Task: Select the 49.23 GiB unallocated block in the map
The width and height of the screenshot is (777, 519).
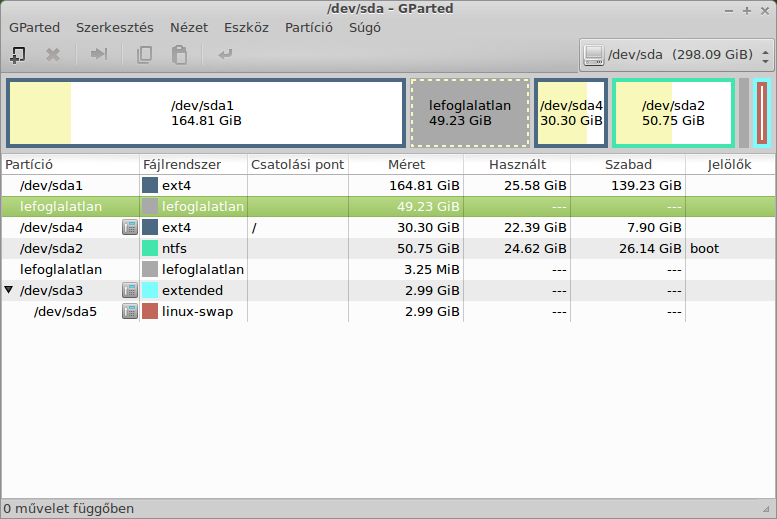Action: click(x=470, y=113)
